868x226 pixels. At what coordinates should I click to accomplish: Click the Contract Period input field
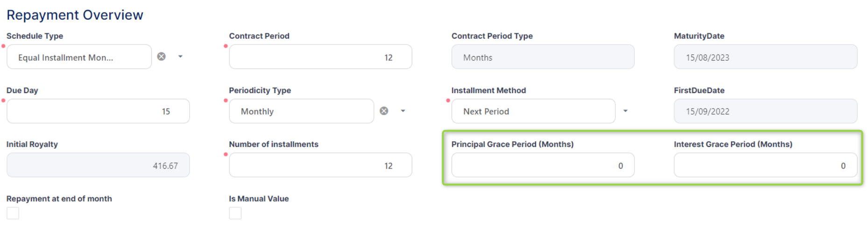(x=320, y=57)
